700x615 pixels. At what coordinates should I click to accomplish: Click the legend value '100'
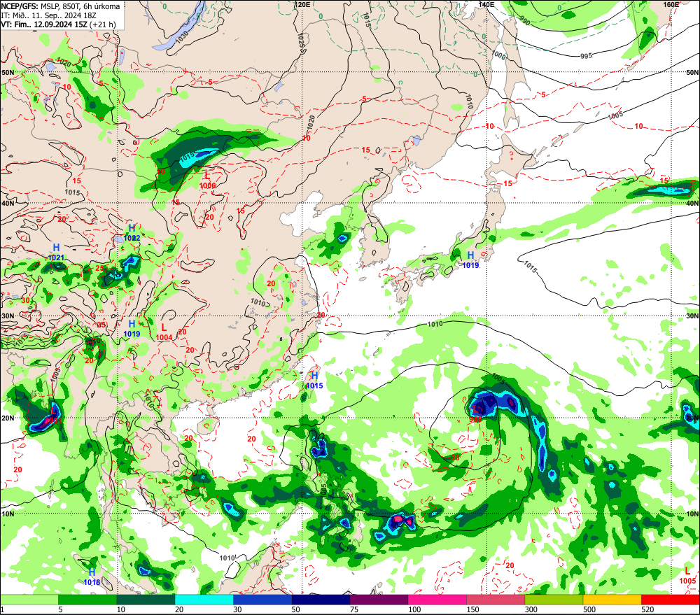pos(414,609)
